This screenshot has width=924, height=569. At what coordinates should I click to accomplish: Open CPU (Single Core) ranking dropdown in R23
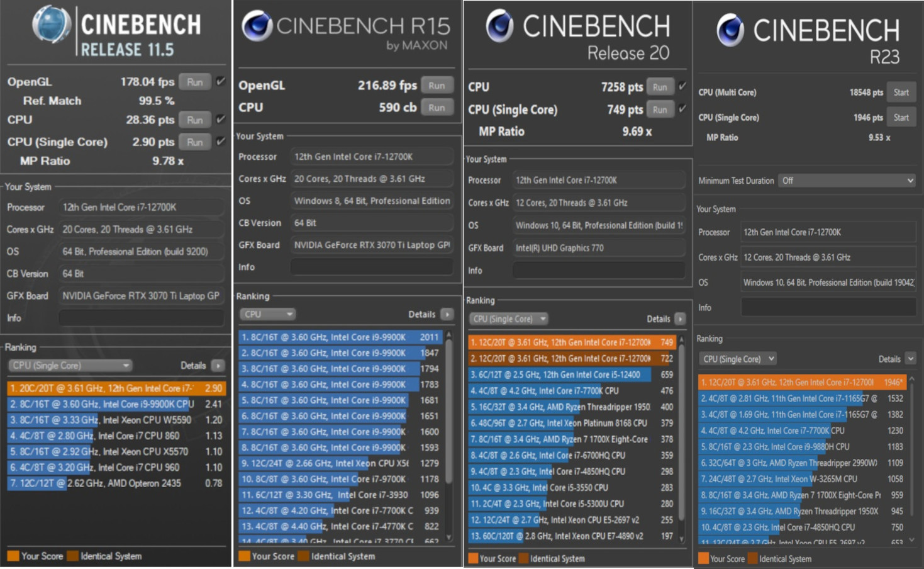click(x=738, y=359)
